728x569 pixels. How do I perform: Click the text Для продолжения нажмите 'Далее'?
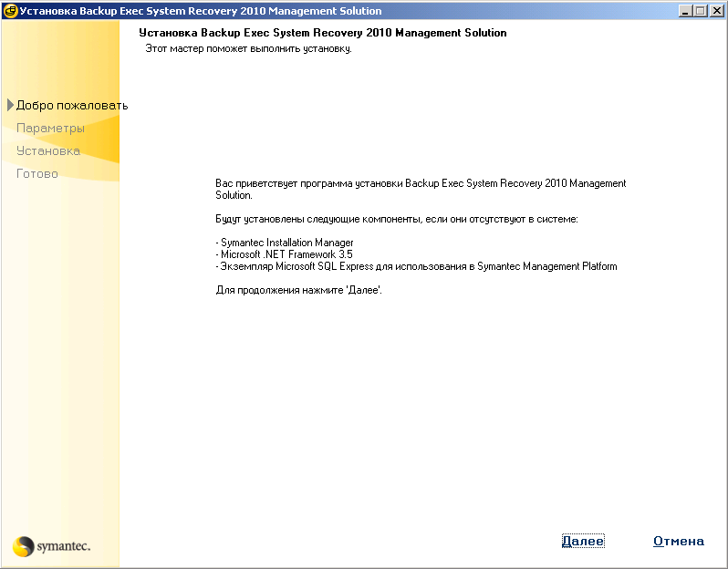click(x=298, y=291)
